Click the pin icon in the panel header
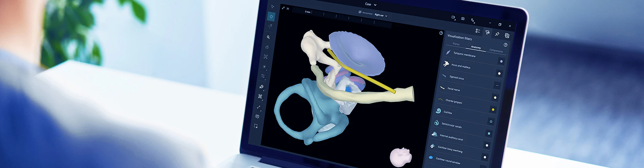Viewport: 644px width, 168px height. point(497,34)
